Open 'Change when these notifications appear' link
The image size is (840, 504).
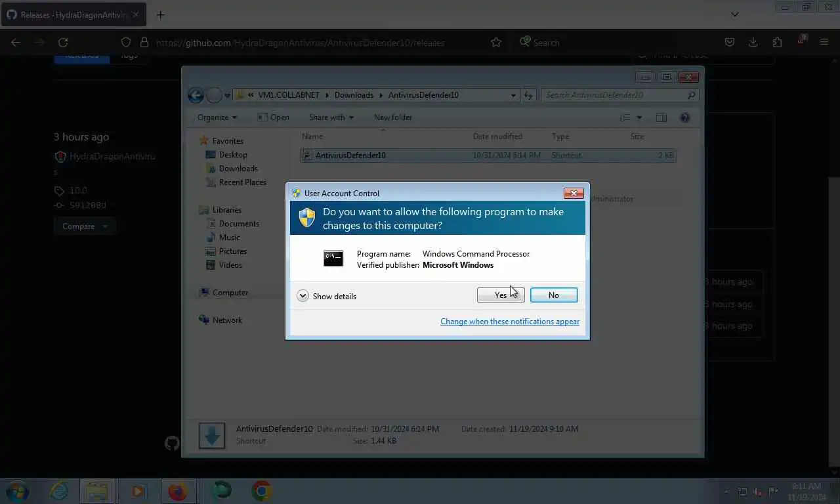pyautogui.click(x=510, y=322)
